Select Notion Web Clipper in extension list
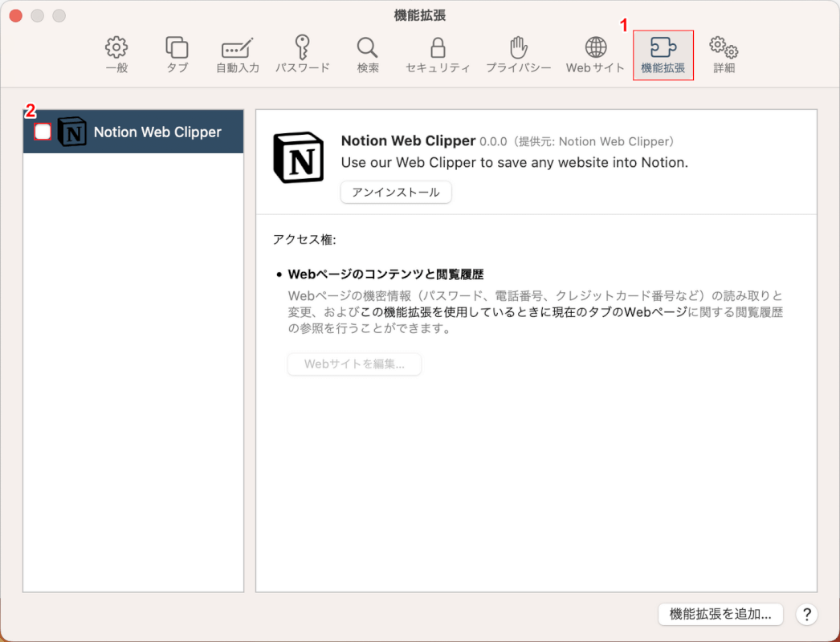 pyautogui.click(x=133, y=132)
